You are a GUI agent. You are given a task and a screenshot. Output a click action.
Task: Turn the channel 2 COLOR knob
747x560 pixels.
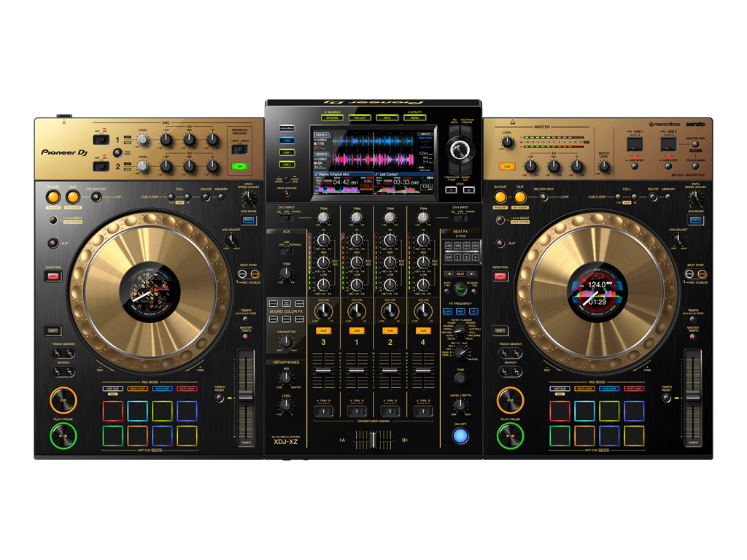pos(390,311)
